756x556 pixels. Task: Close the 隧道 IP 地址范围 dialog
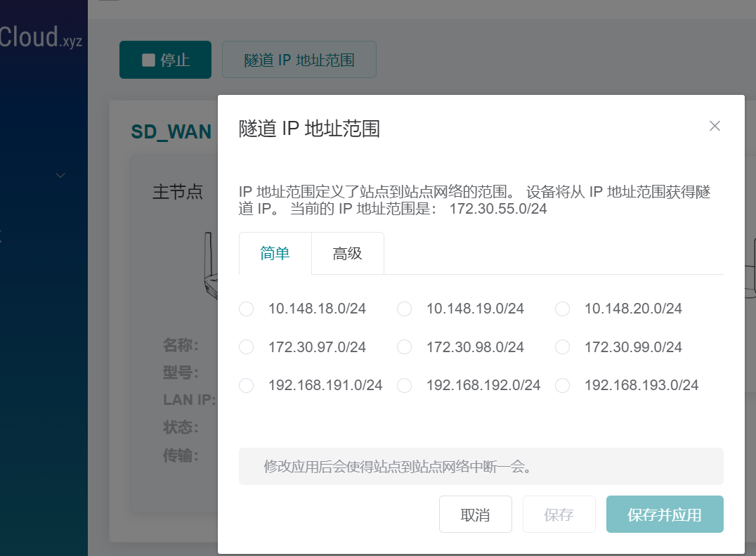[x=715, y=126]
